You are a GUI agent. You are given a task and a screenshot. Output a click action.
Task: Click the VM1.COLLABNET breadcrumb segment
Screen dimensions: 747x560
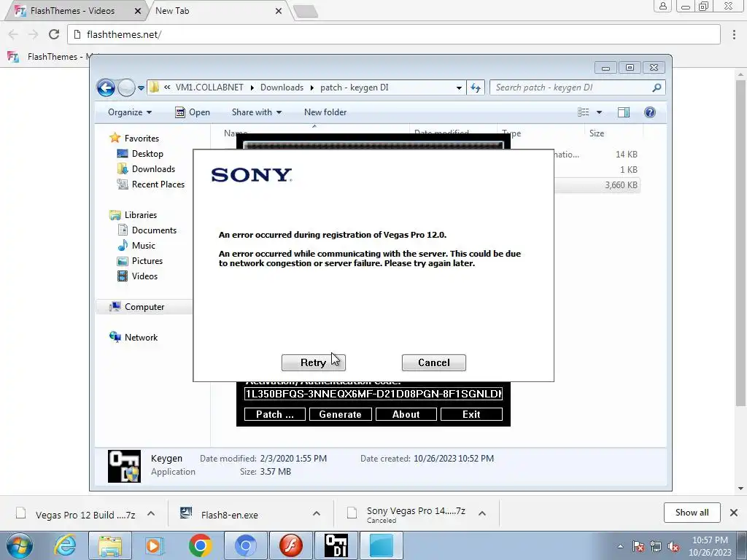[209, 87]
